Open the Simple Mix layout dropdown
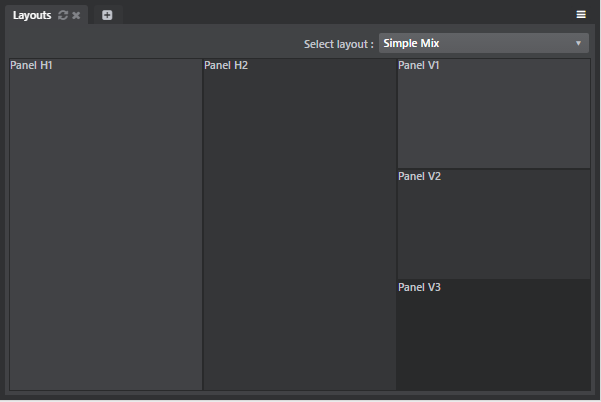Image resolution: width=601 pixels, height=402 pixels. tap(482, 43)
